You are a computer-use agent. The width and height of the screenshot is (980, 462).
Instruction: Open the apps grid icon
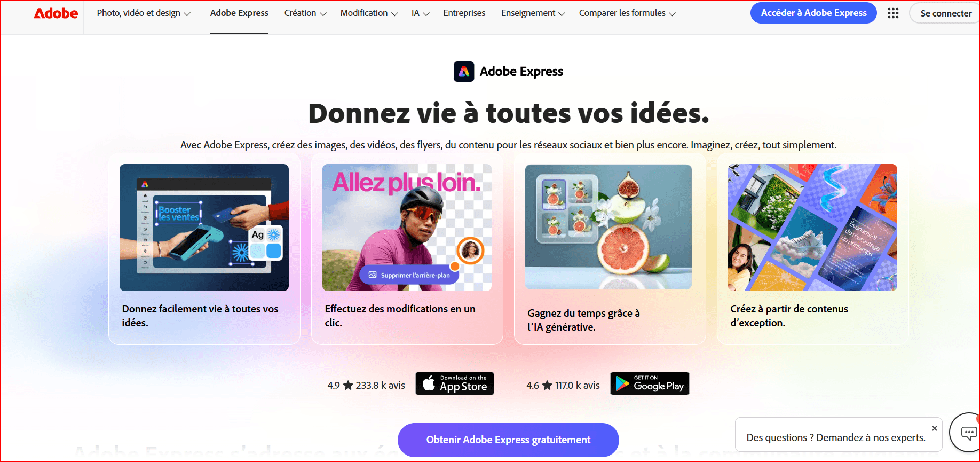893,13
